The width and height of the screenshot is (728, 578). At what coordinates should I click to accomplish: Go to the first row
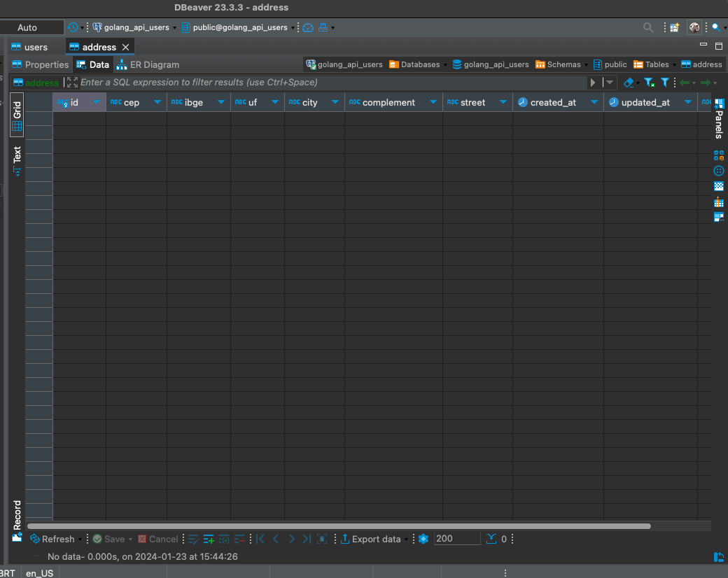click(260, 539)
